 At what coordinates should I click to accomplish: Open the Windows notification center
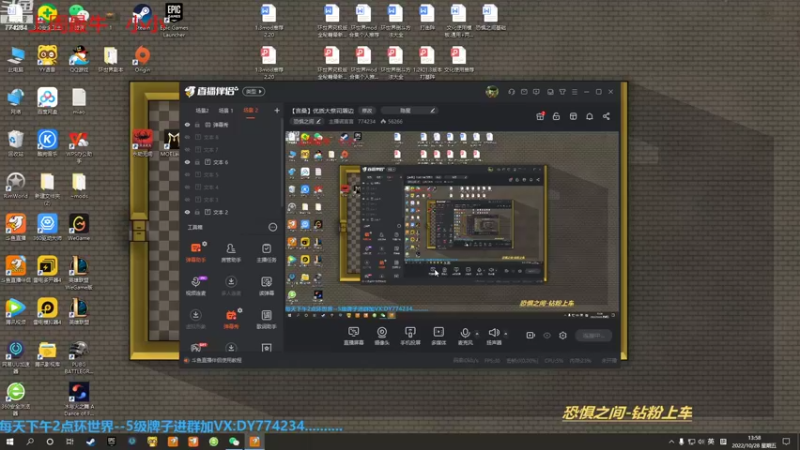[786, 442]
